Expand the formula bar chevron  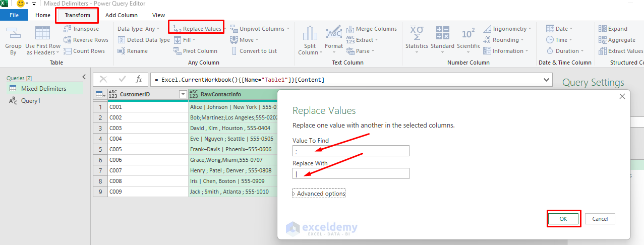pyautogui.click(x=547, y=80)
